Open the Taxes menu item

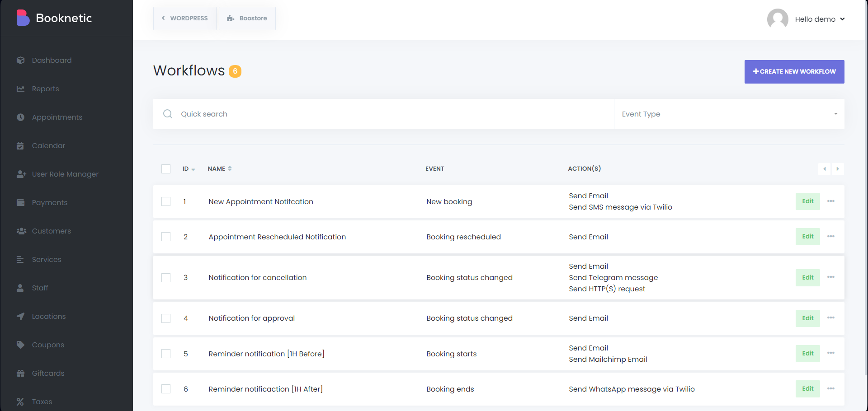(42, 402)
